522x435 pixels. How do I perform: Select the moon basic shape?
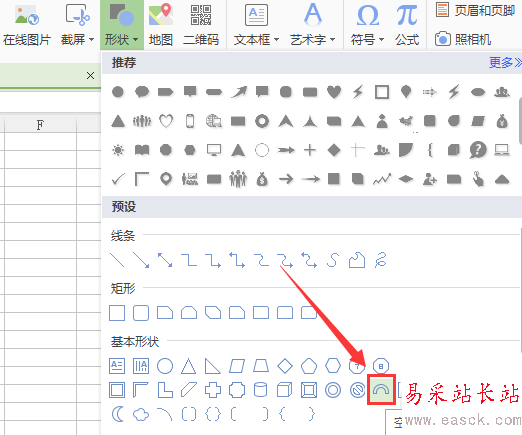pyautogui.click(x=117, y=414)
